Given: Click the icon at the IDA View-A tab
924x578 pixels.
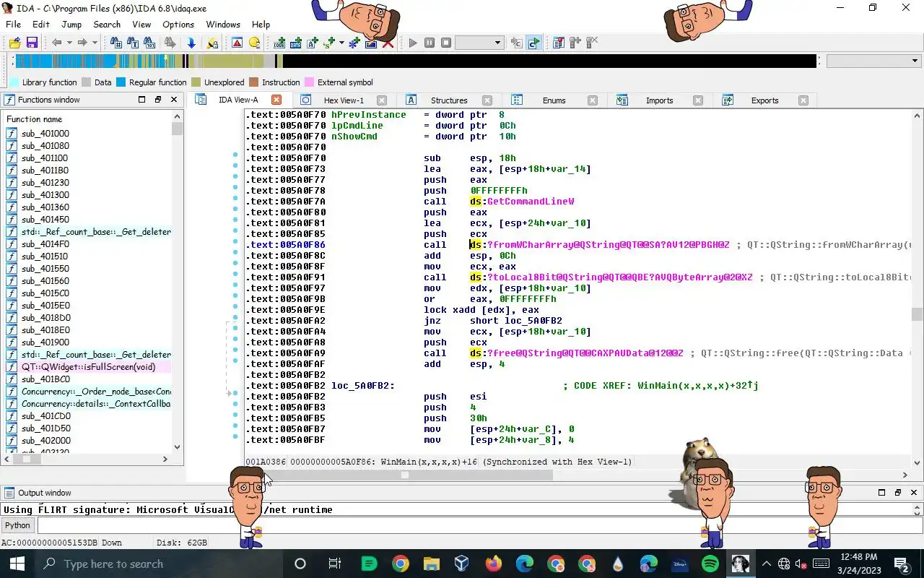Looking at the screenshot, I should pos(201,100).
